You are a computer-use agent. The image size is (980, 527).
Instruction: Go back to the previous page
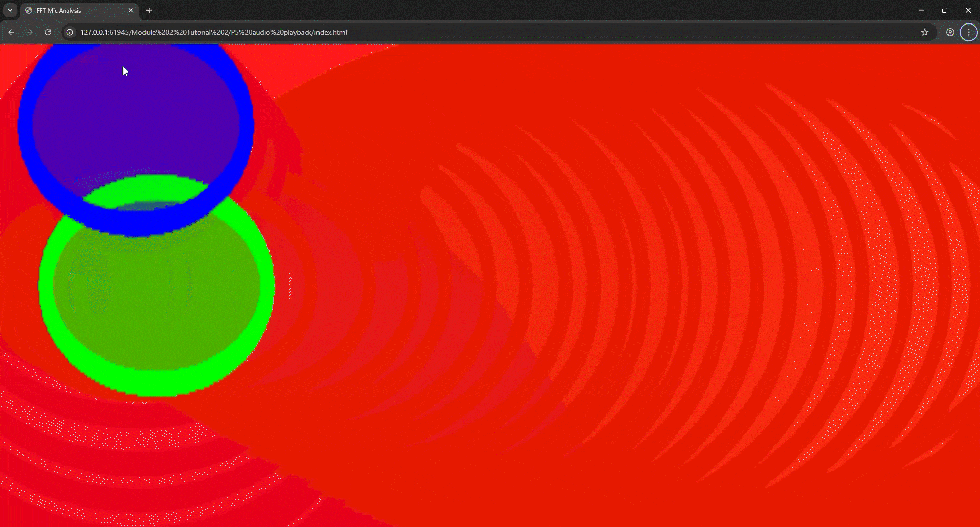pyautogui.click(x=11, y=32)
